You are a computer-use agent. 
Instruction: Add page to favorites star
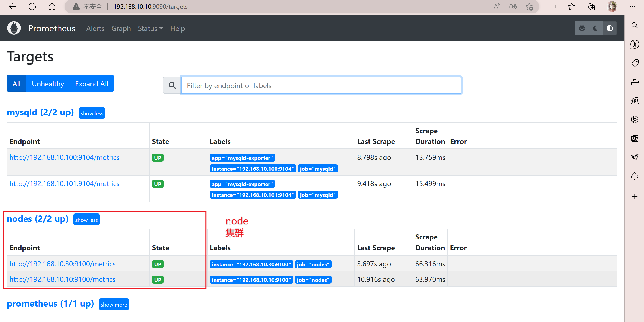tap(529, 7)
